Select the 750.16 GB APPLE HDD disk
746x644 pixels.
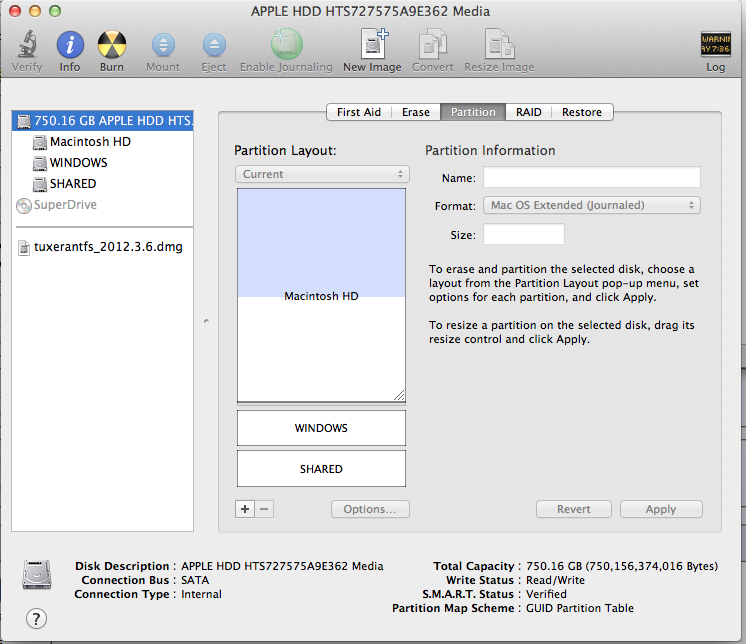[x=103, y=121]
